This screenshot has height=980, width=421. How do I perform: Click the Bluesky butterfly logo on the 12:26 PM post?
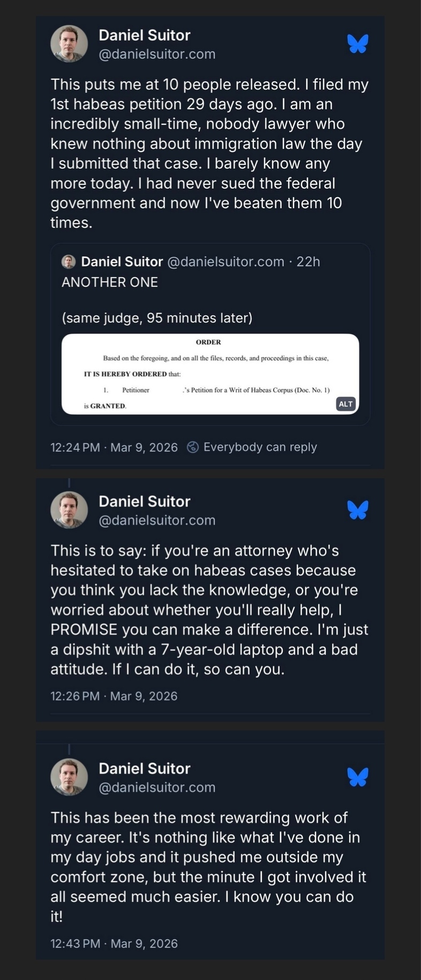tap(358, 510)
